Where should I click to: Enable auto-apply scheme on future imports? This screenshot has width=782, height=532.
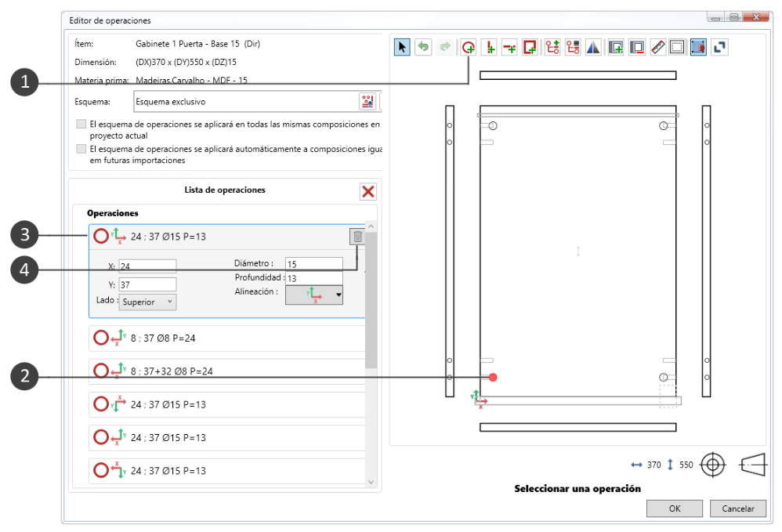pos(81,149)
